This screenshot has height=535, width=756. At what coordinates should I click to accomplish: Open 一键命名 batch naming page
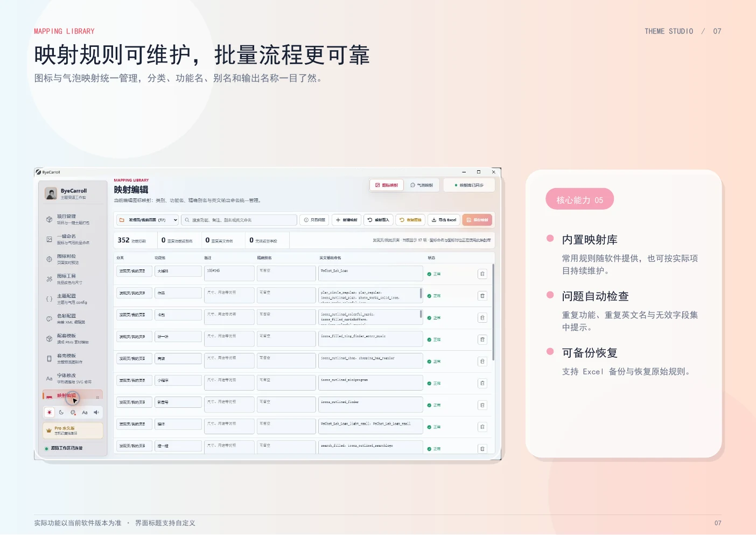click(73, 239)
